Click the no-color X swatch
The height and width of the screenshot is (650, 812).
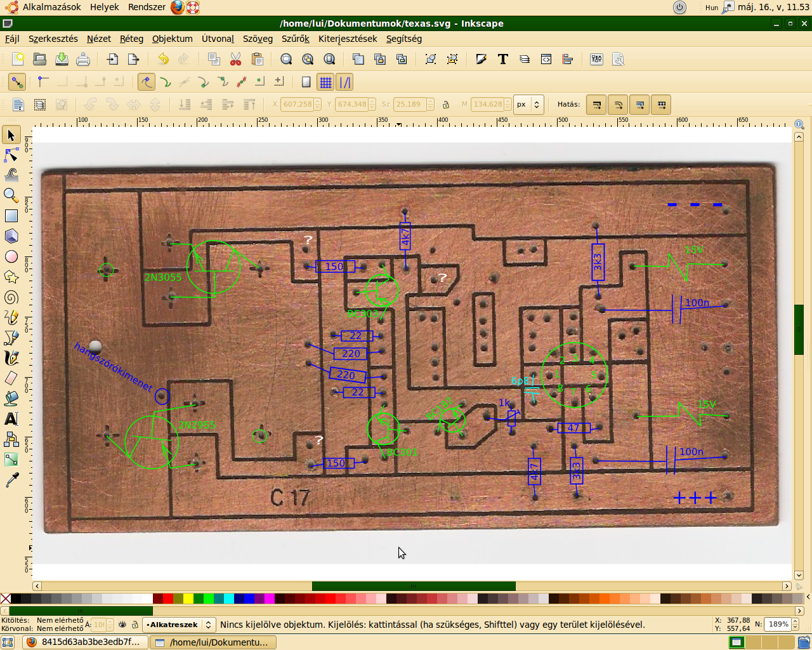tap(6, 599)
